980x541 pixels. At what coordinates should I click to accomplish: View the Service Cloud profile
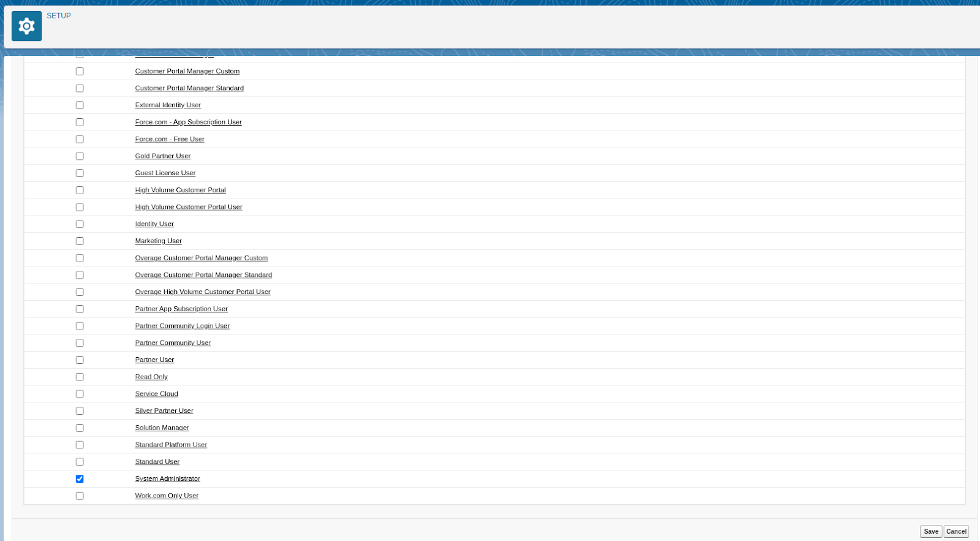(x=157, y=394)
